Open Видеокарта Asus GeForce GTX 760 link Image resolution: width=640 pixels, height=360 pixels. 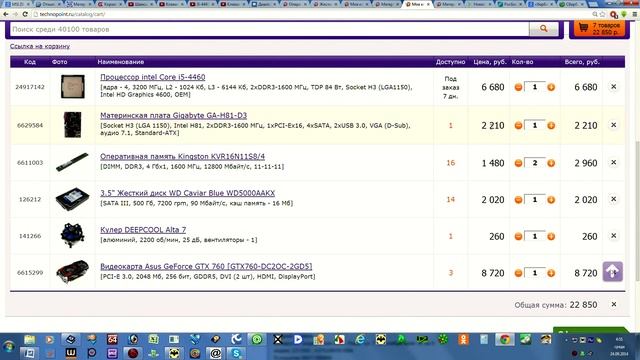(206, 267)
